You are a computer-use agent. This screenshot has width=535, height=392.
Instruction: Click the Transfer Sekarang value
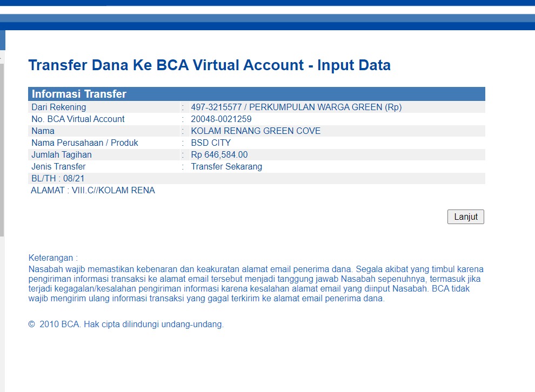(226, 166)
